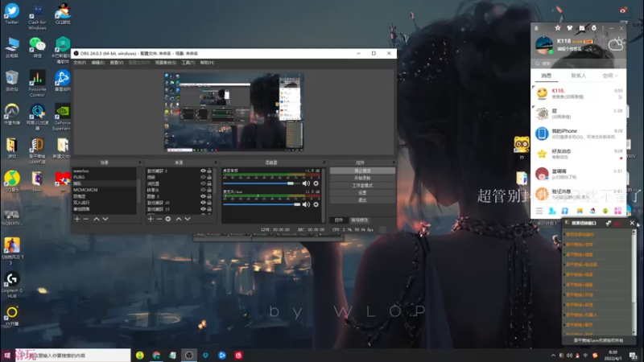The width and height of the screenshot is (644, 362).
Task: Open QQ pink apps grid icon
Action: click(617, 211)
